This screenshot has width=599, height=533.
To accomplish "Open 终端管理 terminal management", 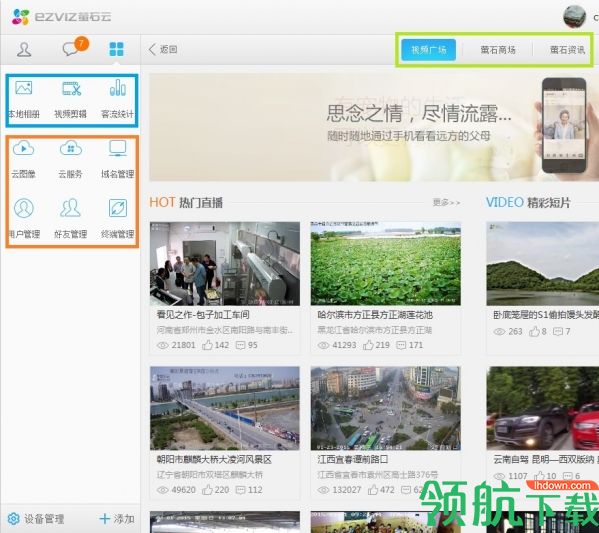I will click(x=117, y=219).
